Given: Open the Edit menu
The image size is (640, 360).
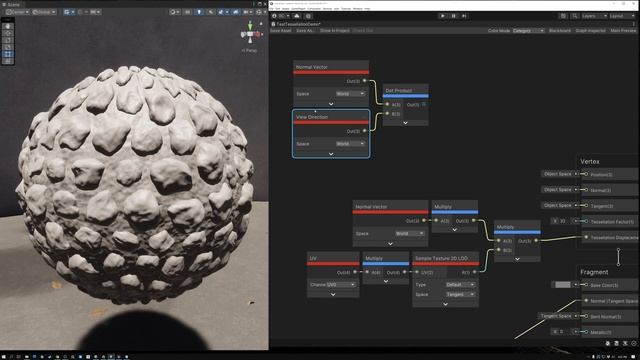Looking at the screenshot, I should [278, 9].
